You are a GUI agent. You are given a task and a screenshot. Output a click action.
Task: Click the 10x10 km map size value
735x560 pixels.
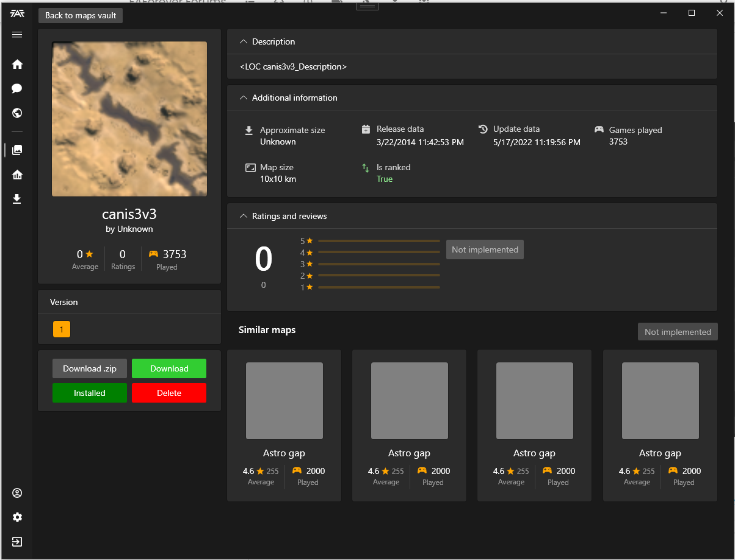(x=278, y=179)
